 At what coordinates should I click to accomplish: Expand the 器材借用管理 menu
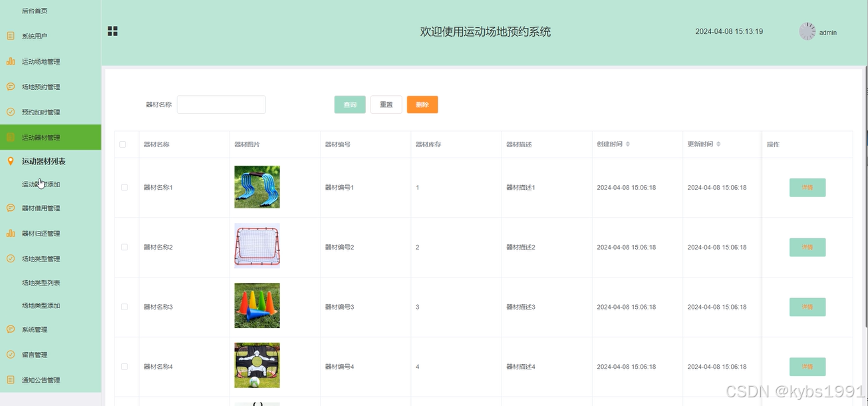pyautogui.click(x=51, y=208)
